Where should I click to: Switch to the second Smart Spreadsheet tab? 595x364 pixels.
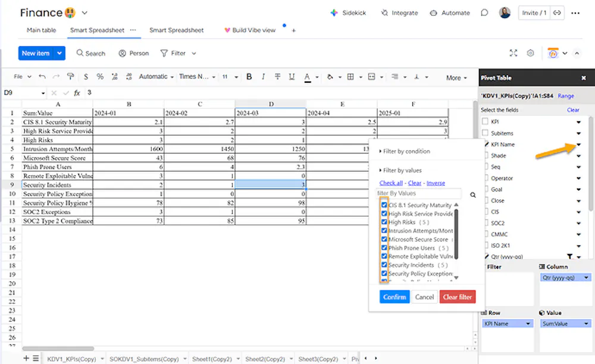pyautogui.click(x=177, y=30)
